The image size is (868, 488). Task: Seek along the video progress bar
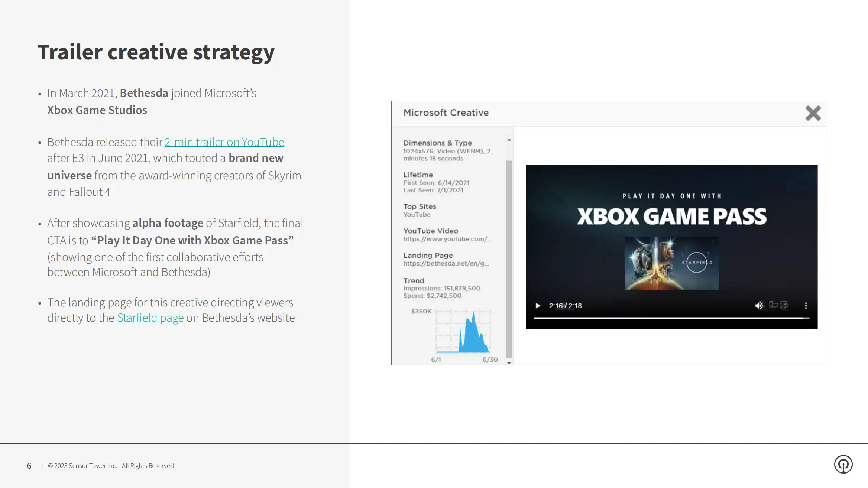click(671, 318)
